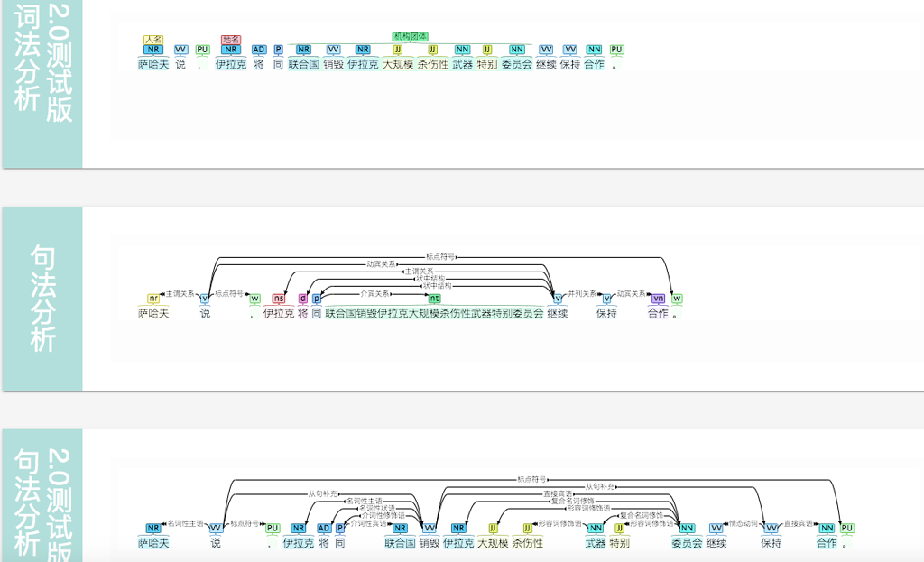Click 销毁 in the bottom 句法分析 2.0 panel
Image resolution: width=924 pixels, height=562 pixels.
(429, 542)
